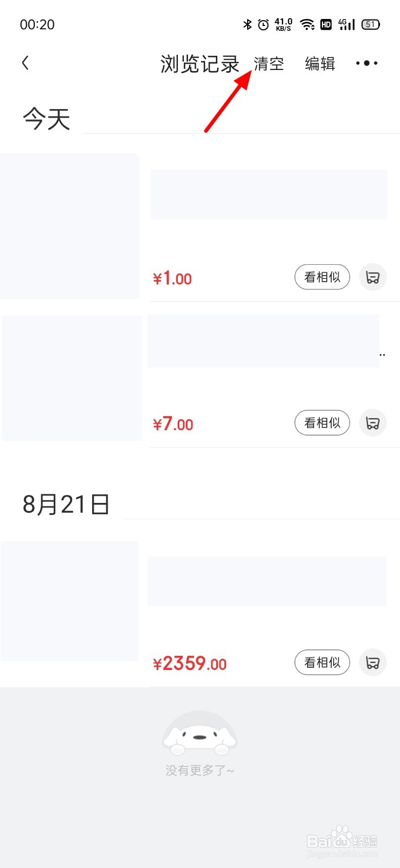400x868 pixels.
Task: Add the ¥2359.00 item to cart
Action: pos(373,662)
